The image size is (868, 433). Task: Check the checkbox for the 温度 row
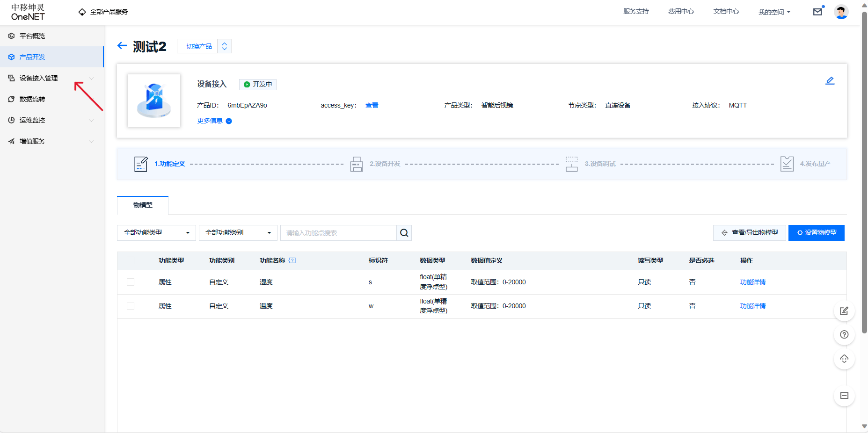pyautogui.click(x=131, y=306)
